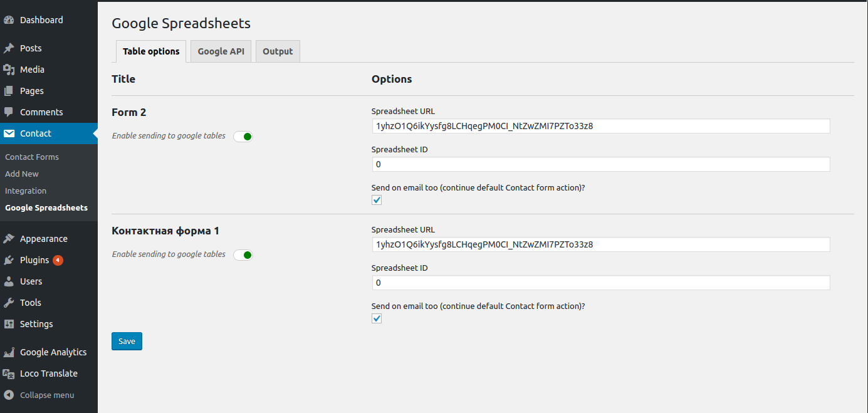Go to Plugins menu
Screen dimensions: 868x413
click(x=49, y=260)
